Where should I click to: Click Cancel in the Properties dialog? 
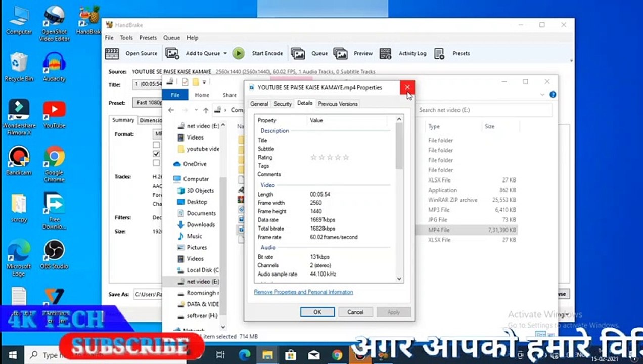(355, 312)
